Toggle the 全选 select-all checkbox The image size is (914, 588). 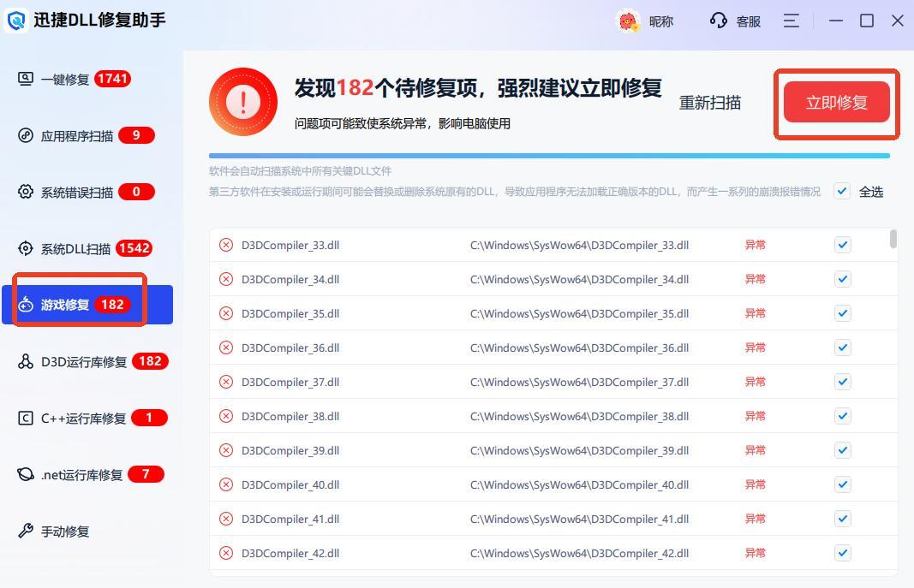(x=842, y=191)
